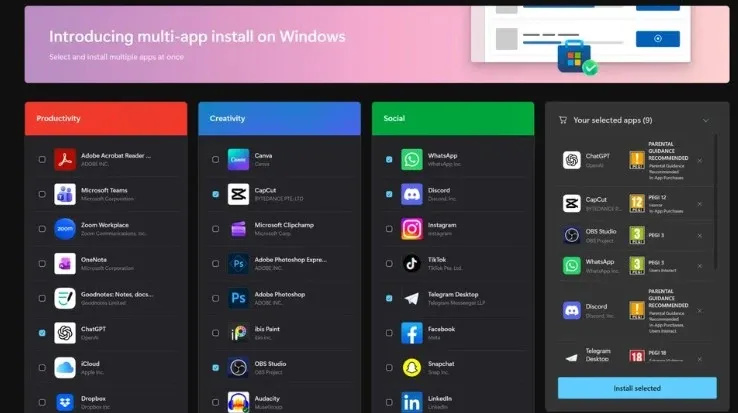
Task: Click the LinkedIn app name text
Action: coord(440,398)
